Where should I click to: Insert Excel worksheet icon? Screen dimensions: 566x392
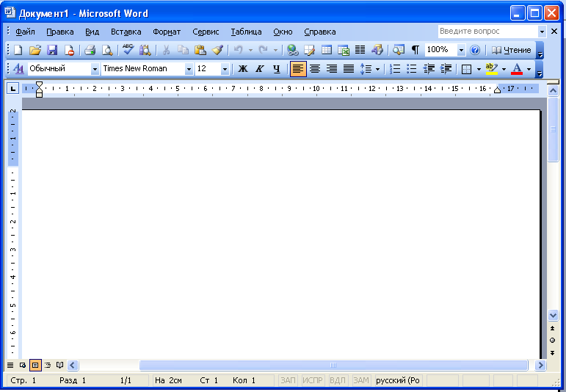coord(344,50)
